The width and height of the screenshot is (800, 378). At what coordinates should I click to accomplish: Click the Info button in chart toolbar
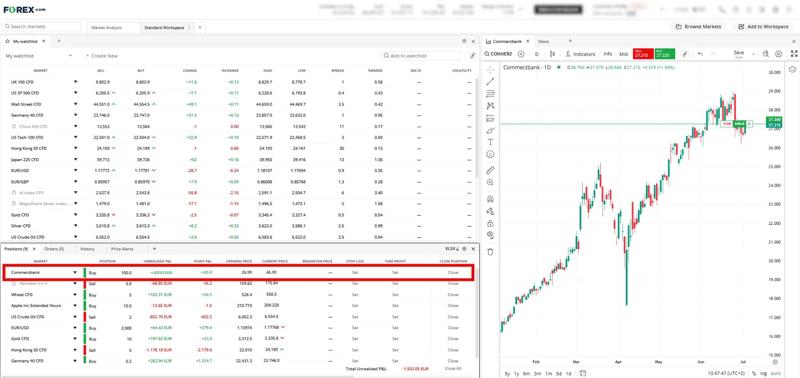tap(608, 54)
